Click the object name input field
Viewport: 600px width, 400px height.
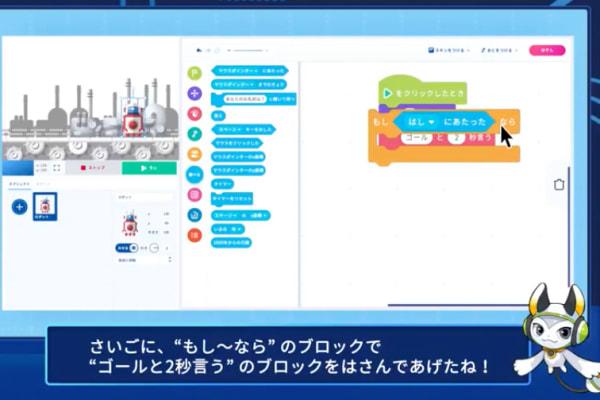click(145, 197)
